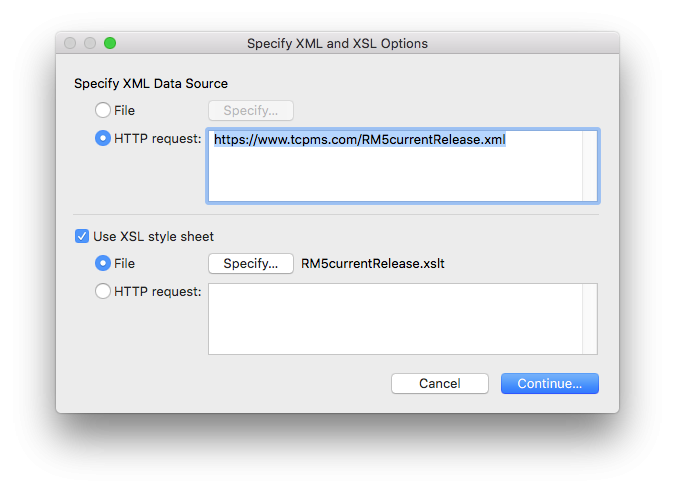The height and width of the screenshot is (493, 675).
Task: Click the green zoom window button
Action: click(x=110, y=43)
